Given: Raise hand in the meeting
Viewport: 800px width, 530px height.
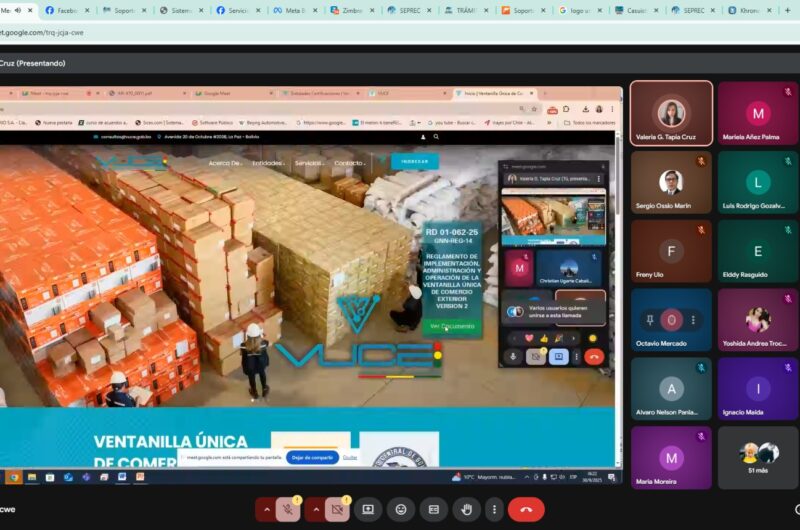Looking at the screenshot, I should [x=465, y=509].
